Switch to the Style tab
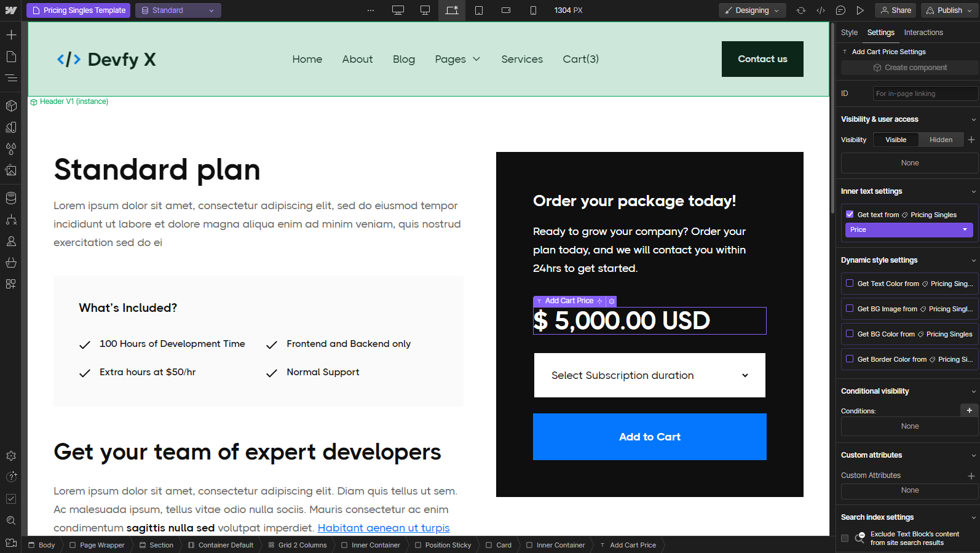980x553 pixels. [849, 33]
